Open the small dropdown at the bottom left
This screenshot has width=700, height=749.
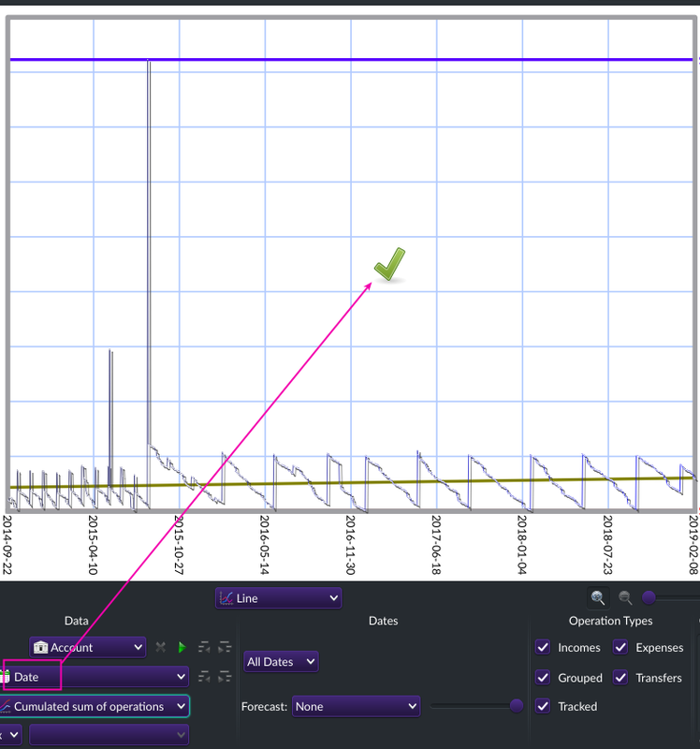(x=10, y=735)
